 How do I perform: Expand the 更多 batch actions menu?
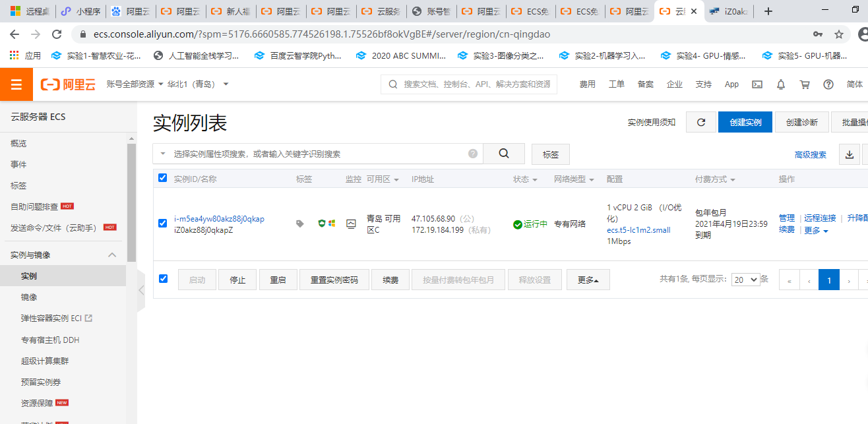[588, 280]
